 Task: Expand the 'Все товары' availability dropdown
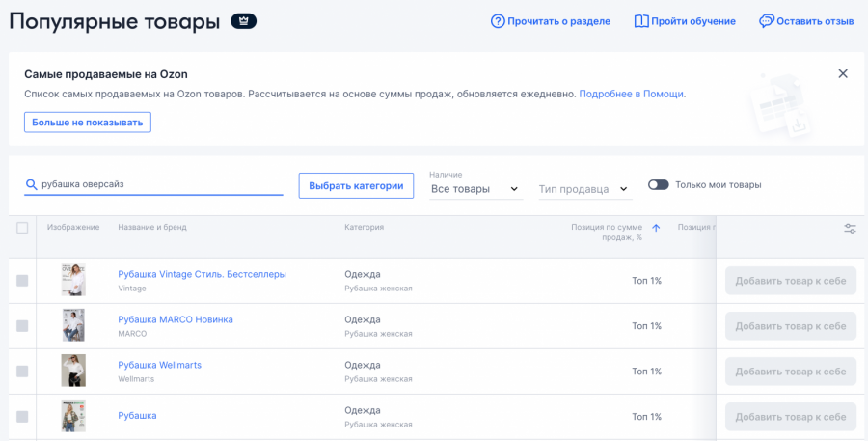(x=475, y=189)
